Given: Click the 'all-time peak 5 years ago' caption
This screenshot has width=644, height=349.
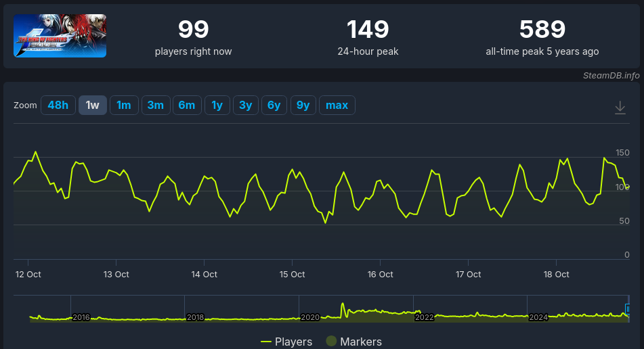Looking at the screenshot, I should [x=542, y=51].
